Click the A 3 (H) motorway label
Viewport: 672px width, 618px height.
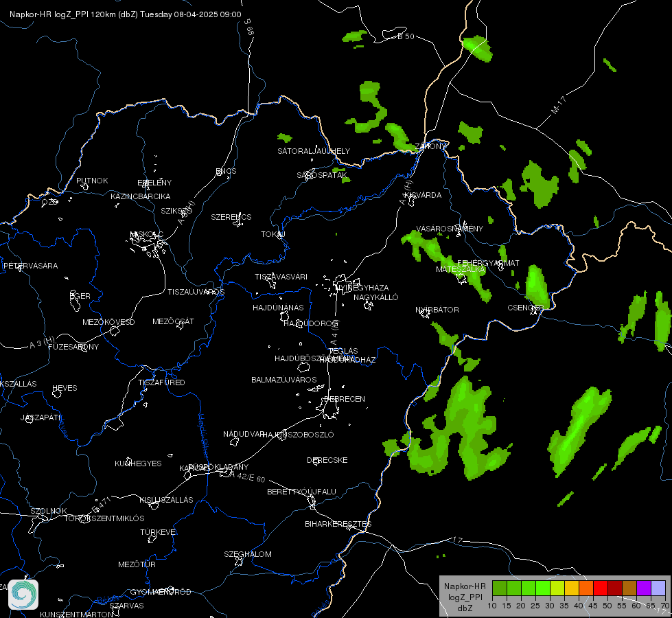pyautogui.click(x=42, y=343)
